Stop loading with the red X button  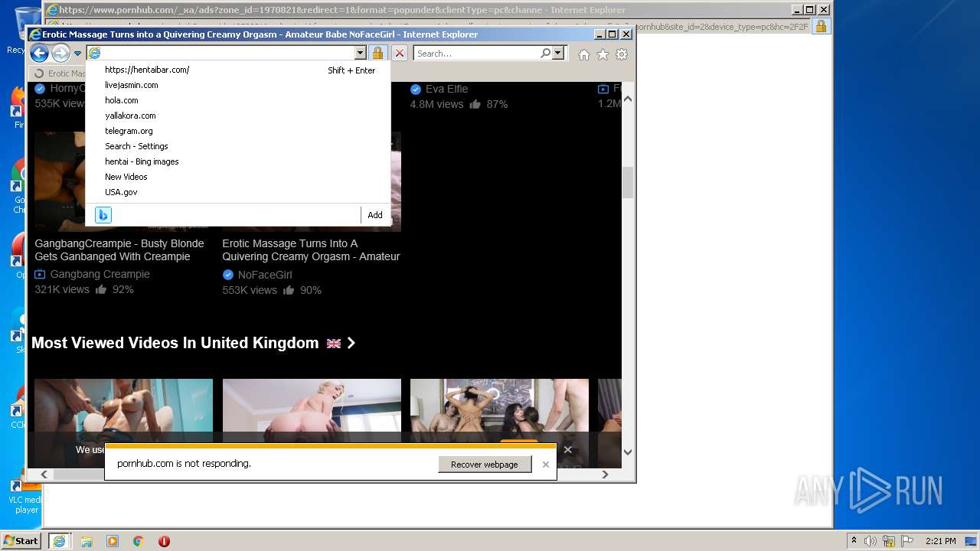coord(400,53)
